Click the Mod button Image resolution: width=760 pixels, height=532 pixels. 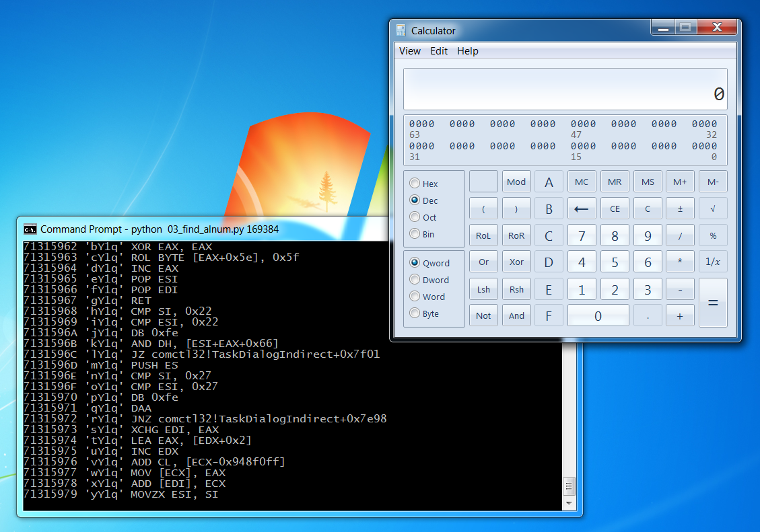click(516, 182)
